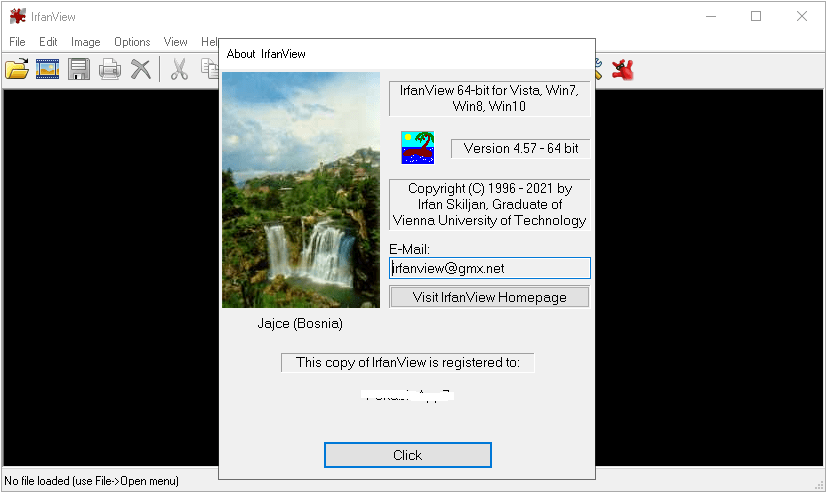
Task: Click the 'About IrfanView' dialog title
Action: point(266,54)
